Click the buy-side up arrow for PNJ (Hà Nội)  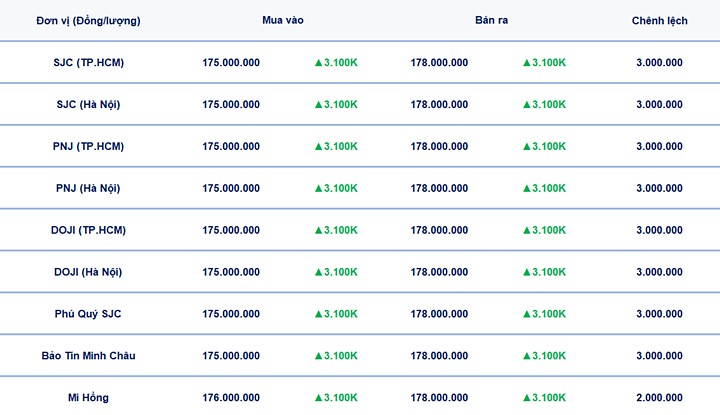(x=319, y=189)
